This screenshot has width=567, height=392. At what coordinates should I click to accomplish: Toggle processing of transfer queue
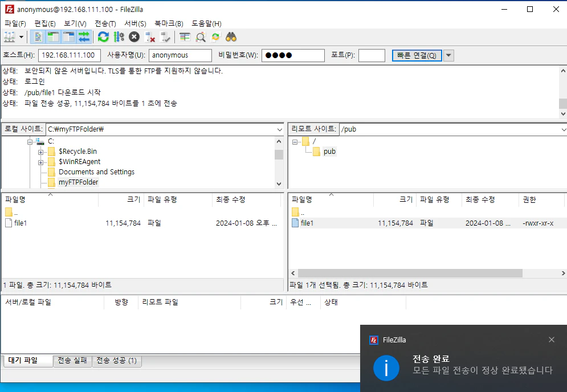coord(119,37)
